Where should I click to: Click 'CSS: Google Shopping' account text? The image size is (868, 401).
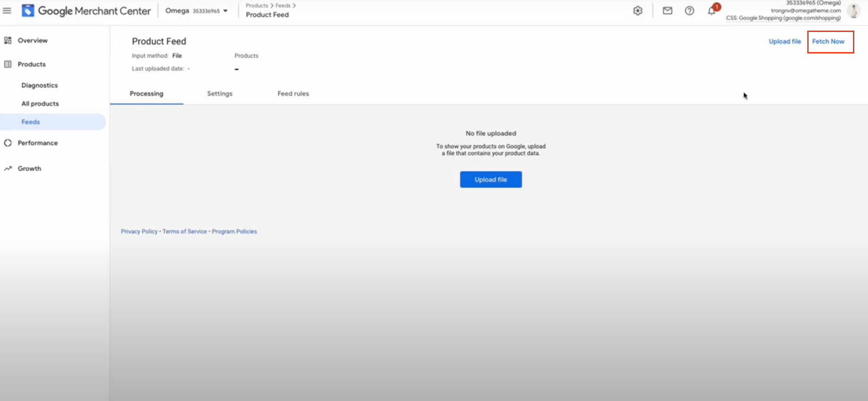pyautogui.click(x=783, y=18)
